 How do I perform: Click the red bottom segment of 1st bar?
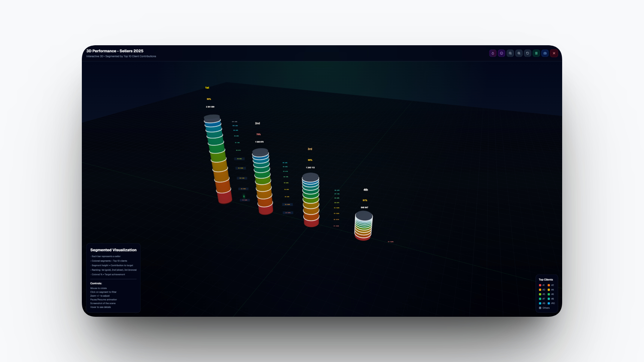click(225, 197)
